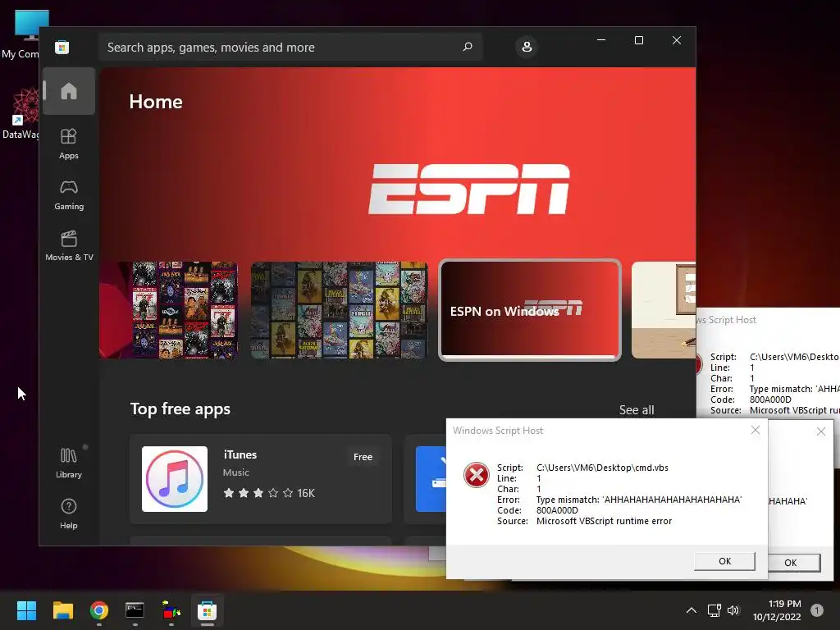Open File Explorer from the taskbar
The height and width of the screenshot is (630, 840).
pos(62,610)
